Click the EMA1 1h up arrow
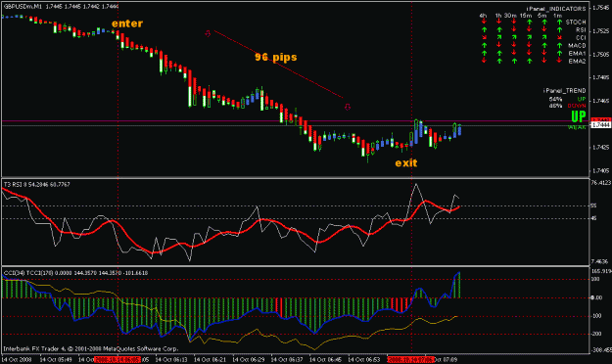The image size is (612, 364). [x=499, y=53]
